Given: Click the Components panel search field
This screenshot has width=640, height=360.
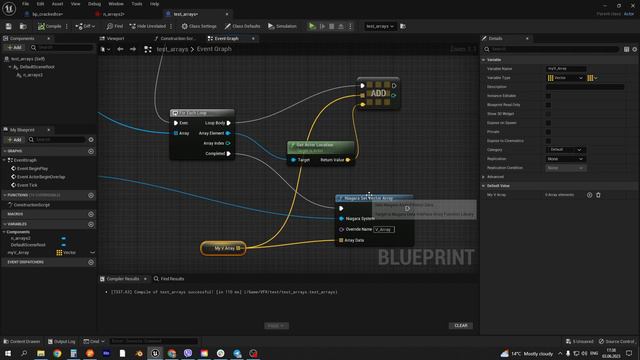Looking at the screenshot, I should [x=61, y=47].
